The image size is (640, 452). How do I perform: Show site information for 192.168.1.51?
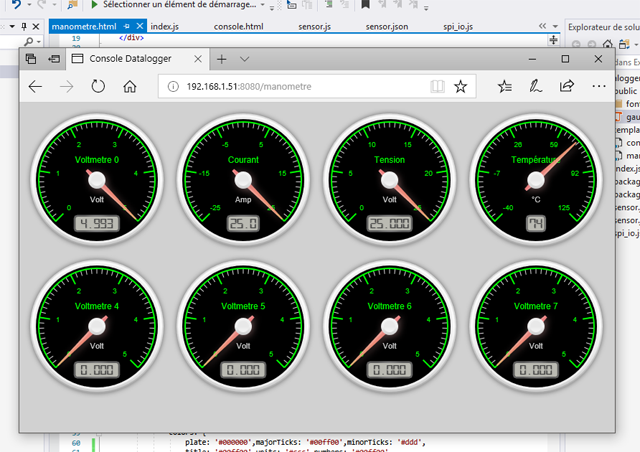point(173,87)
